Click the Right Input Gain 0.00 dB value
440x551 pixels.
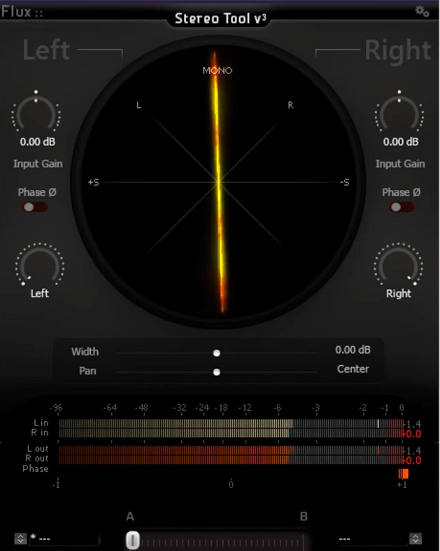pos(401,142)
